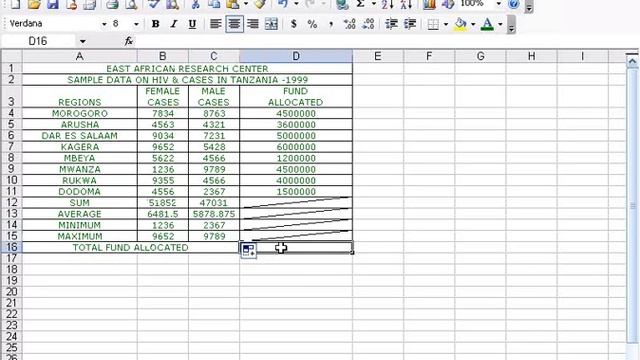Toggle Center alignment

[x=234, y=24]
